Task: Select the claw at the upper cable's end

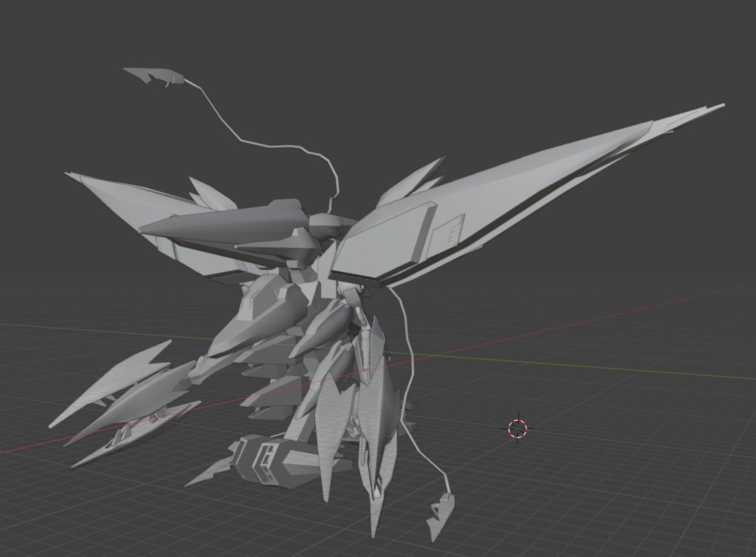Action: pos(153,76)
